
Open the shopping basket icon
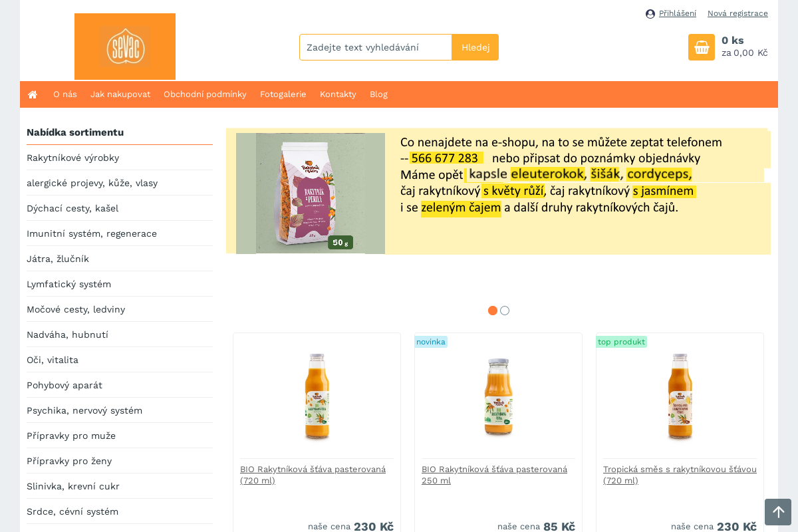pyautogui.click(x=702, y=47)
